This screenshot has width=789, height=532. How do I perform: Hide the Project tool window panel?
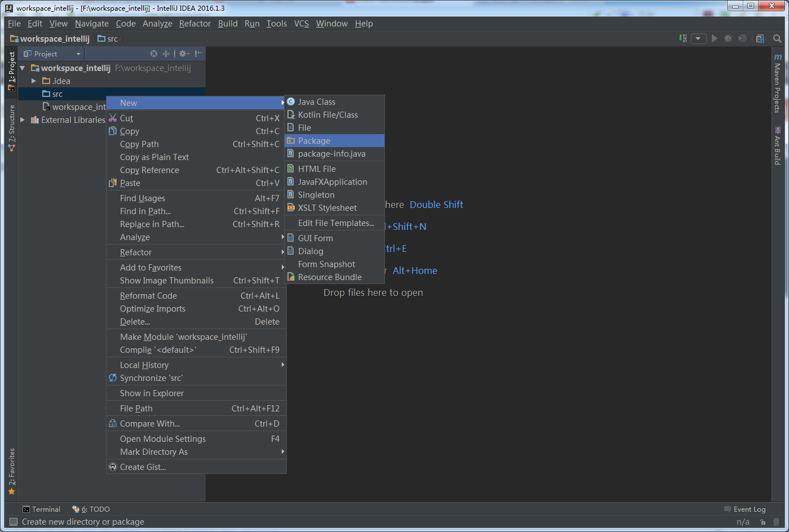coord(198,54)
